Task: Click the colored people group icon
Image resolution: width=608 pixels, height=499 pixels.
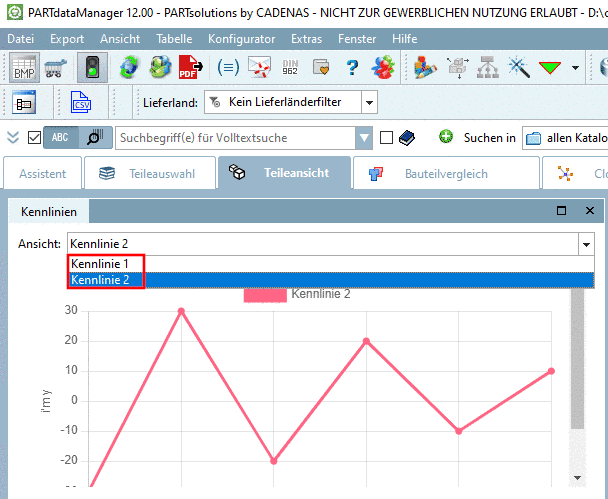Action: (x=383, y=67)
